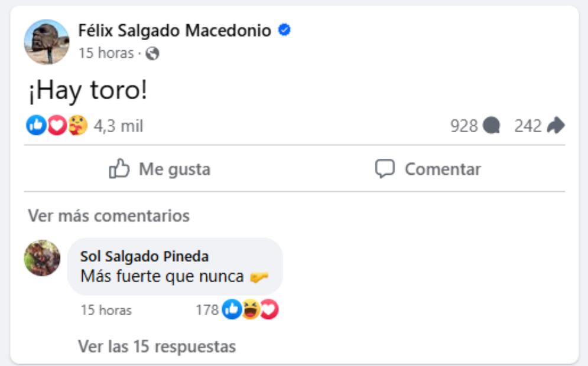The image size is (588, 366).
Task: Click the post's heart reaction icon
Action: 56,125
